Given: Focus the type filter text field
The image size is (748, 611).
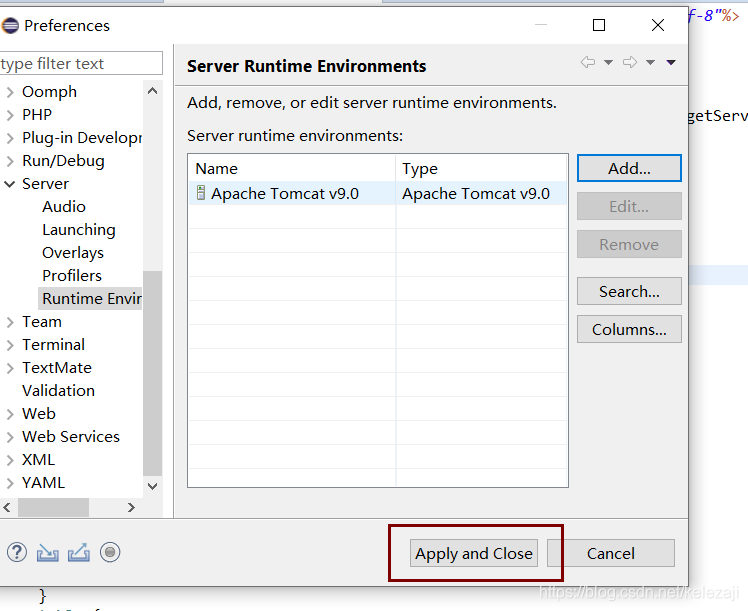Looking at the screenshot, I should (x=81, y=63).
